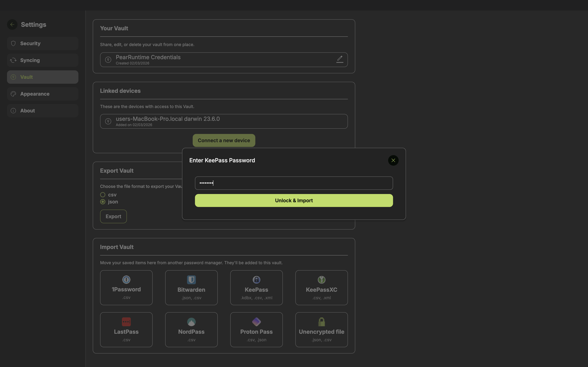Click the LastPass import tile
The width and height of the screenshot is (588, 367).
tap(126, 330)
